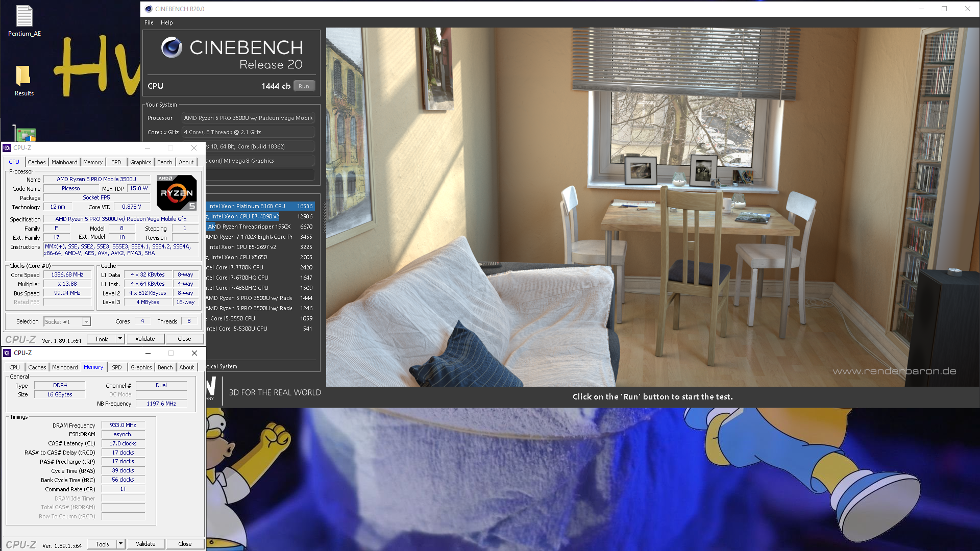980x551 pixels.
Task: Minimize the Cinebench R20 window
Action: 921,9
